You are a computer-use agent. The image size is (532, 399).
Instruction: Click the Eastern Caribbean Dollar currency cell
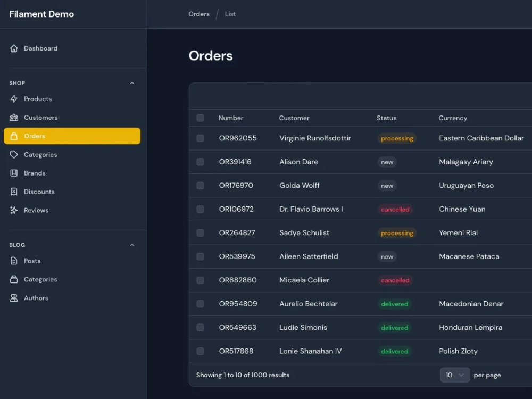481,138
